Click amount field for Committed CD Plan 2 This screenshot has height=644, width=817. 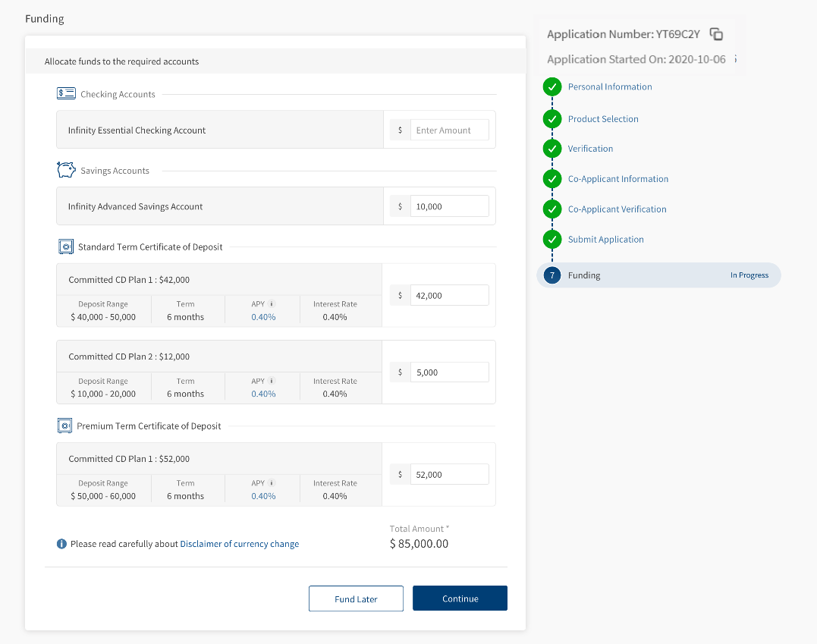tap(449, 372)
